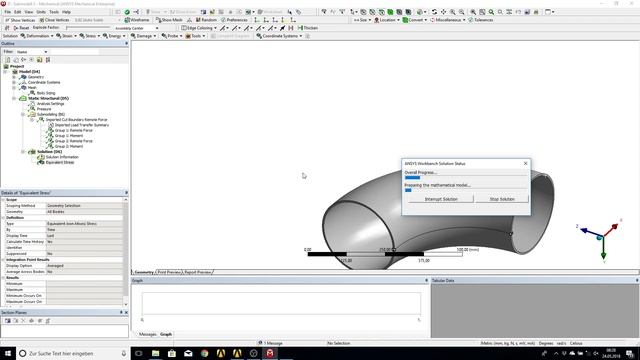Toggle Show Mesh
The height and width of the screenshot is (360, 640).
point(169,20)
